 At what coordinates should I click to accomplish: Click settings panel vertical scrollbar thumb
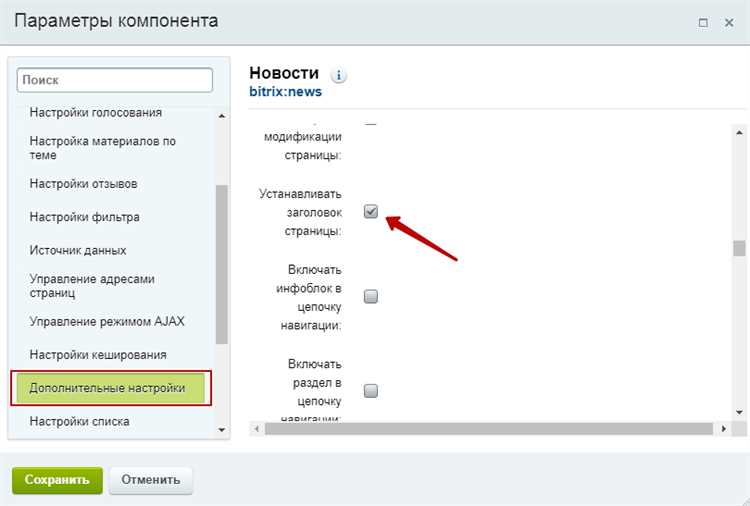[739, 248]
